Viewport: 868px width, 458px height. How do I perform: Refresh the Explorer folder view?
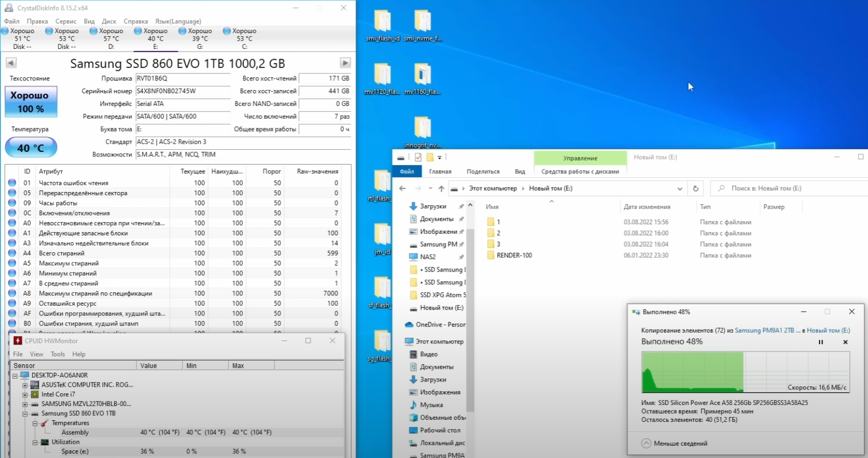[x=696, y=188]
